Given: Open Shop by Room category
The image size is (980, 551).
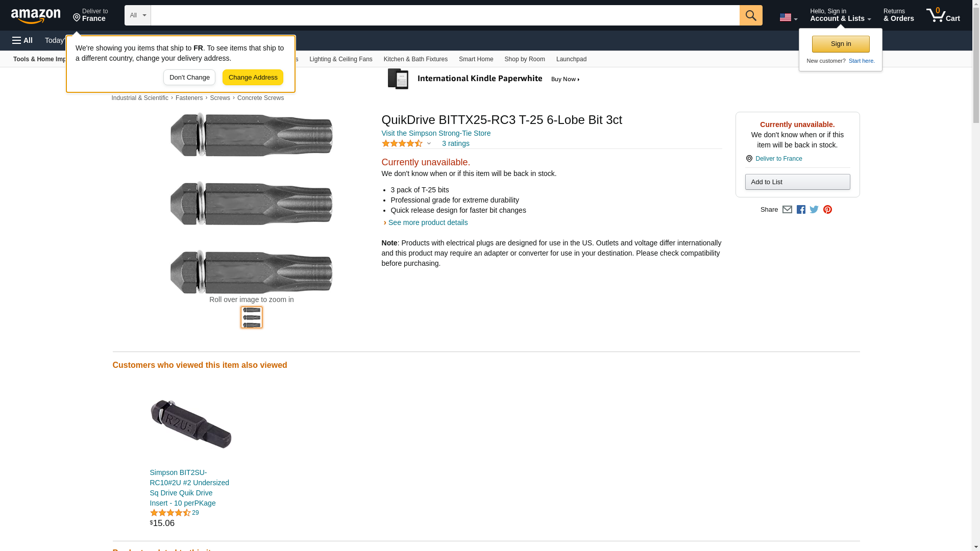Looking at the screenshot, I should (524, 59).
